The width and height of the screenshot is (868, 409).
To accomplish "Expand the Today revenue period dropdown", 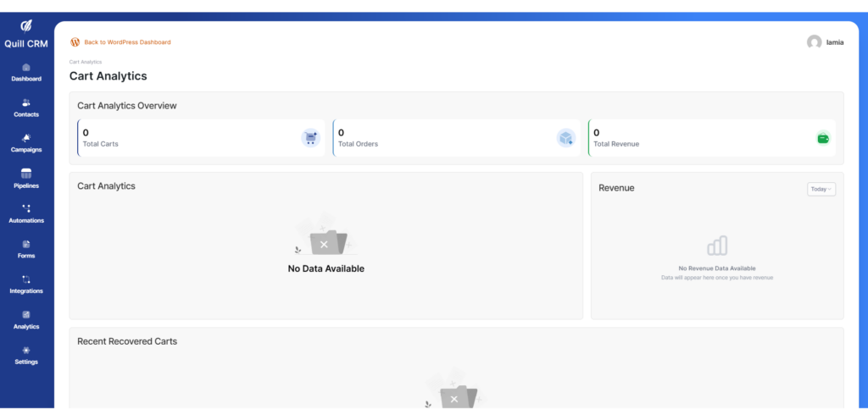I will point(821,189).
